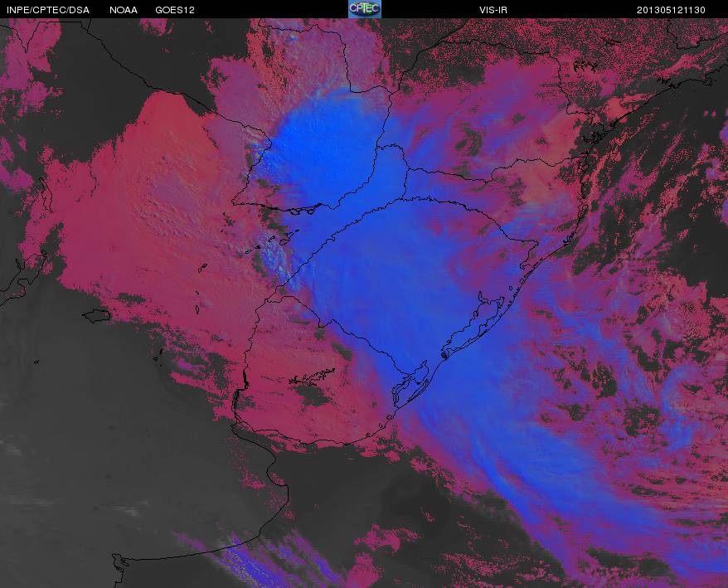This screenshot has width=728, height=588.
Task: Click the GOES12 satellite label
Action: (x=175, y=10)
